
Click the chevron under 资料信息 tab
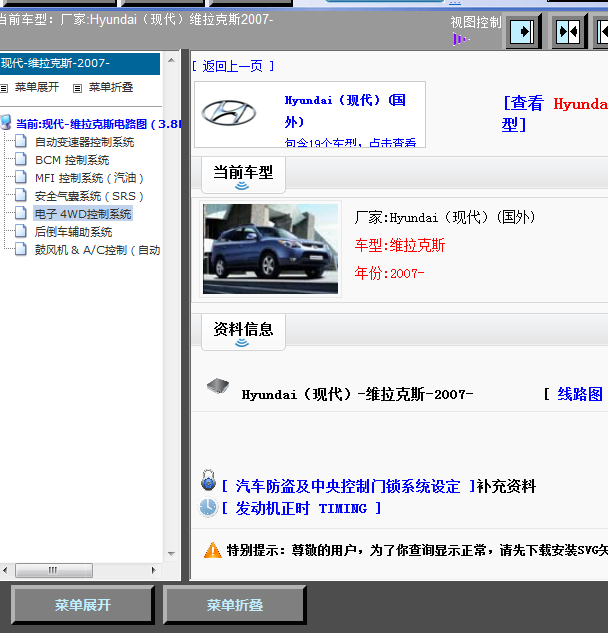point(242,343)
